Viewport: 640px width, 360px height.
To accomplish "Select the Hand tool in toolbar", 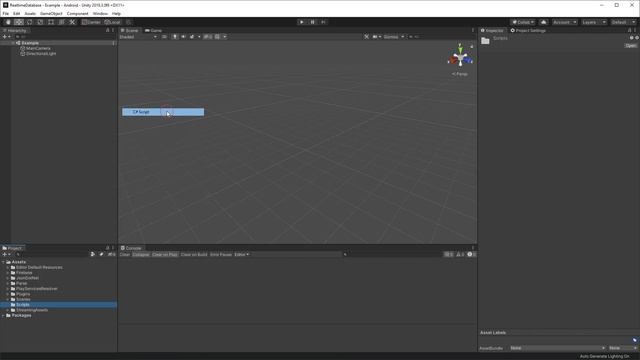I will [x=8, y=22].
